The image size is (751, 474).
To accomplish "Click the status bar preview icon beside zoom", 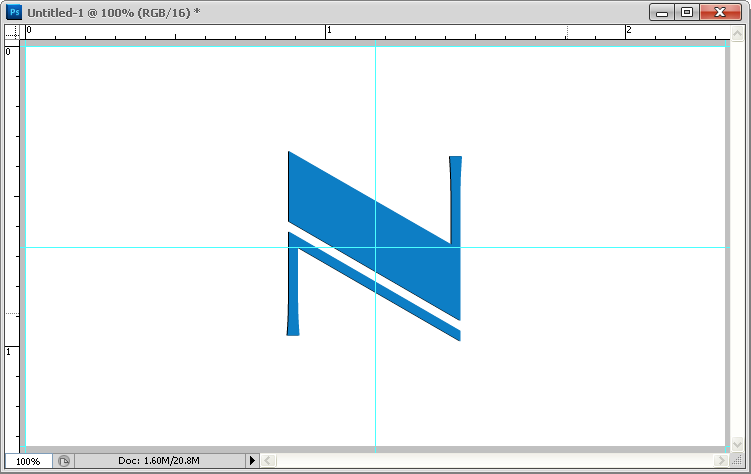I will 64,461.
